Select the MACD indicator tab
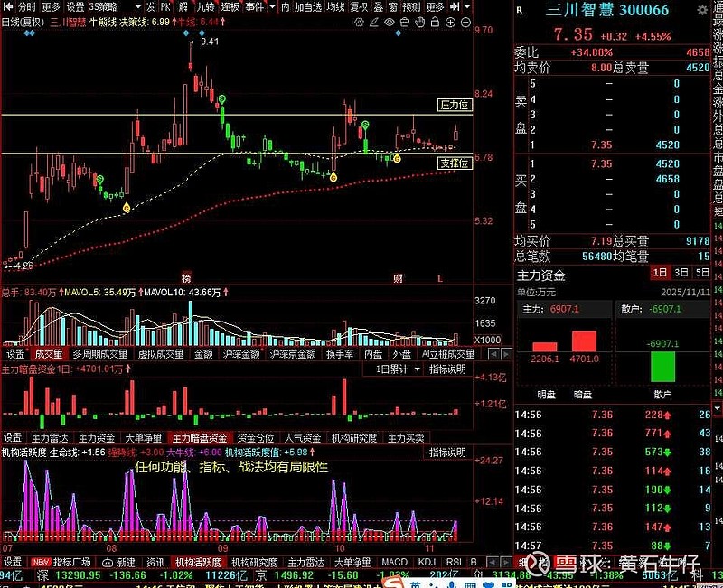This screenshot has width=723, height=588. pos(394,562)
